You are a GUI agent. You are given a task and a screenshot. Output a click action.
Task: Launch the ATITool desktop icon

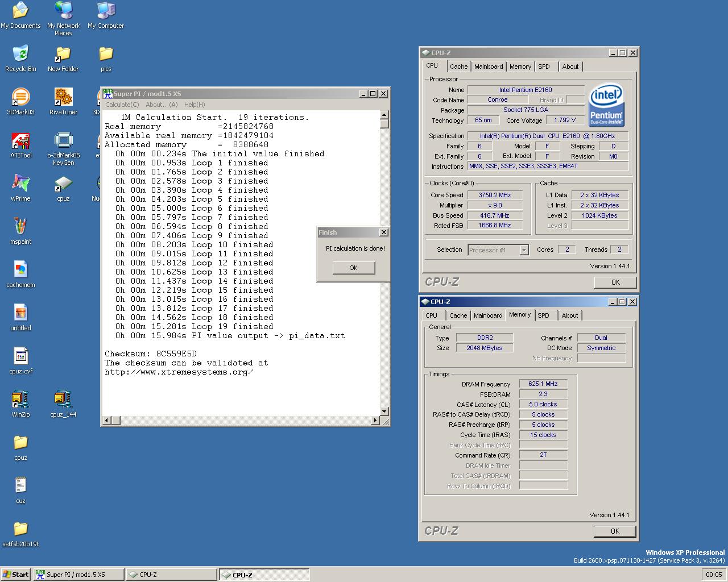point(20,145)
